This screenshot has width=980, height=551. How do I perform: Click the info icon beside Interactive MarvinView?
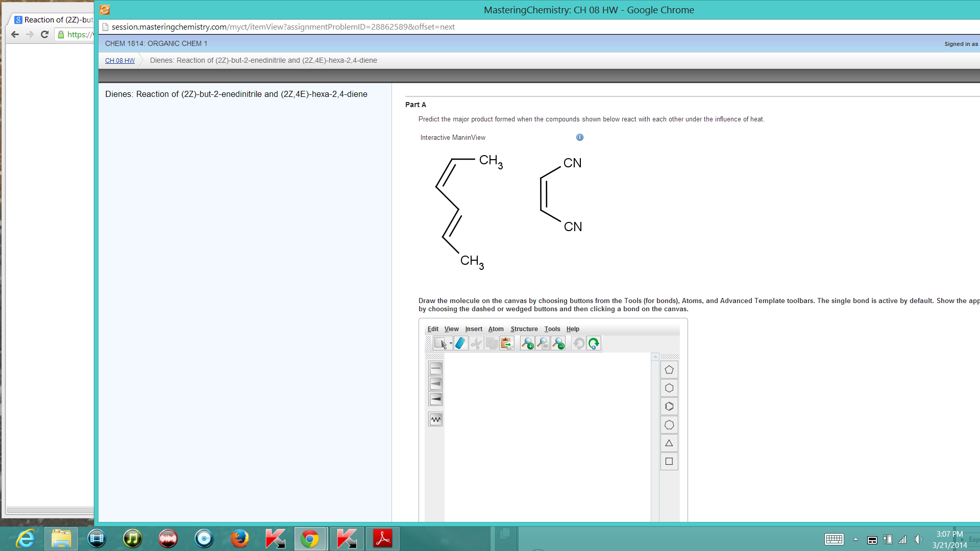tap(580, 137)
